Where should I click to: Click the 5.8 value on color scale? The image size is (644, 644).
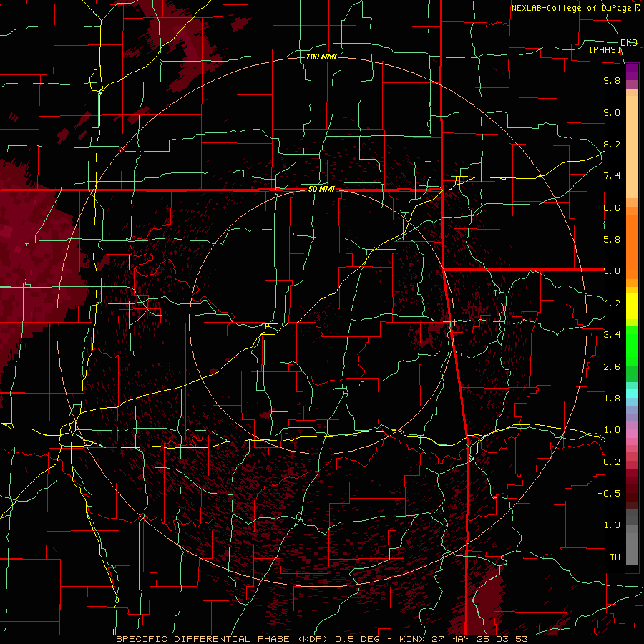[612, 240]
